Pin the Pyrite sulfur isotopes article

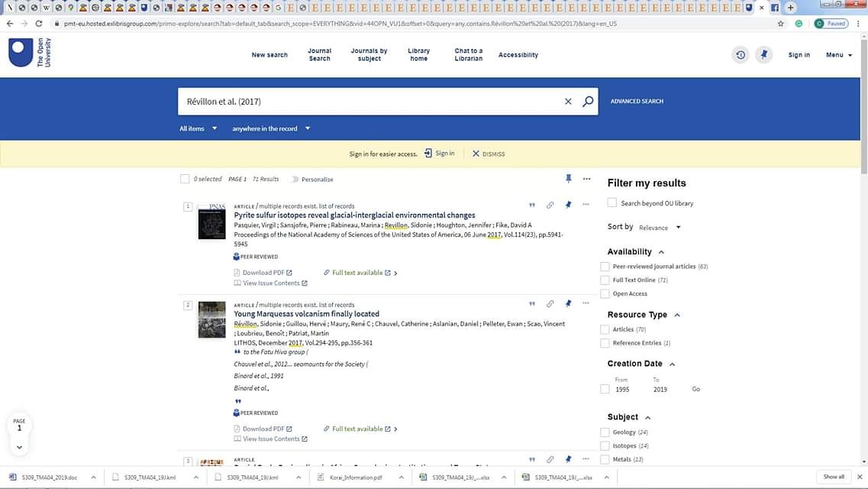click(x=568, y=205)
